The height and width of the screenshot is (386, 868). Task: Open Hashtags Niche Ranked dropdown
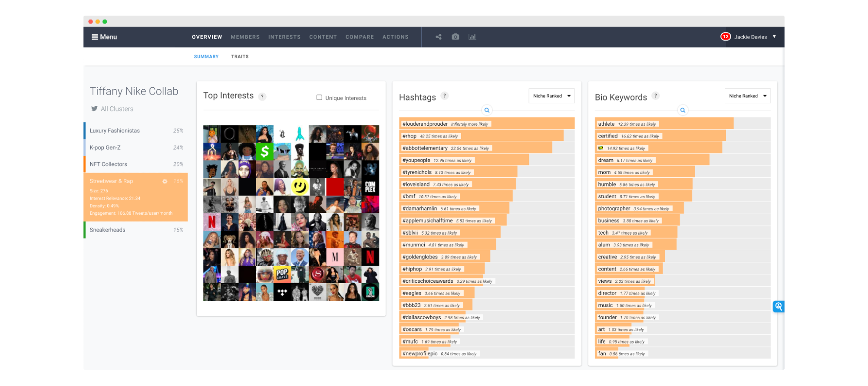pyautogui.click(x=551, y=96)
